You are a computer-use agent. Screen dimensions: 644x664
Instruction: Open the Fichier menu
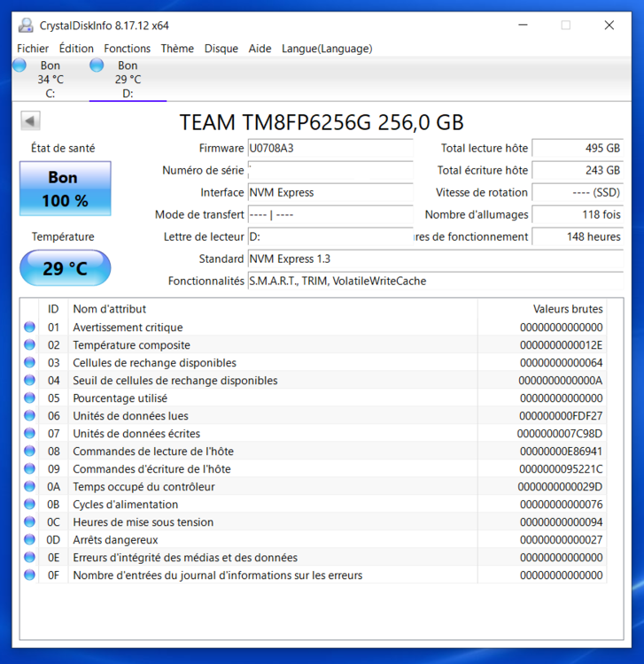click(x=33, y=49)
